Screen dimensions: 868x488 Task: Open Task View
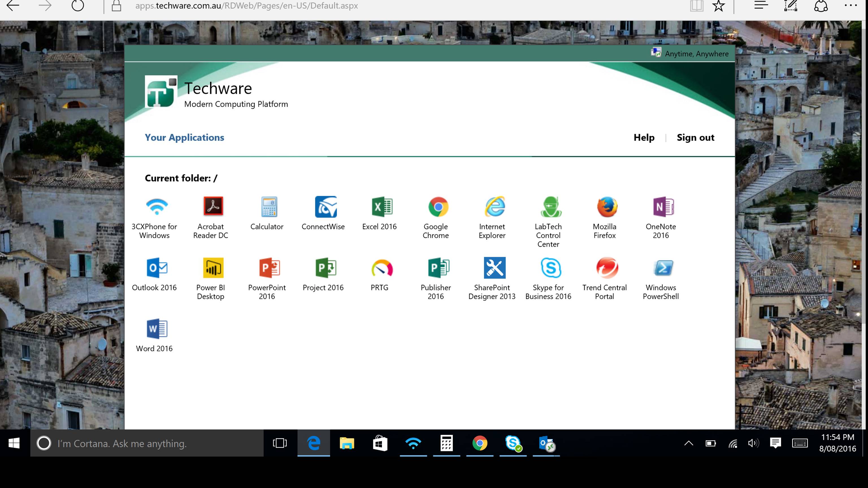[280, 443]
